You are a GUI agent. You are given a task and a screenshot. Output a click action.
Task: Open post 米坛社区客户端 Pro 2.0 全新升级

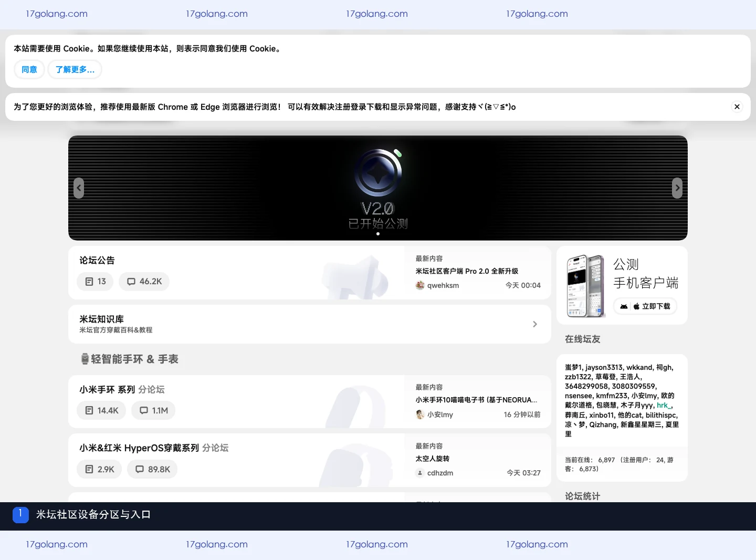click(x=467, y=271)
